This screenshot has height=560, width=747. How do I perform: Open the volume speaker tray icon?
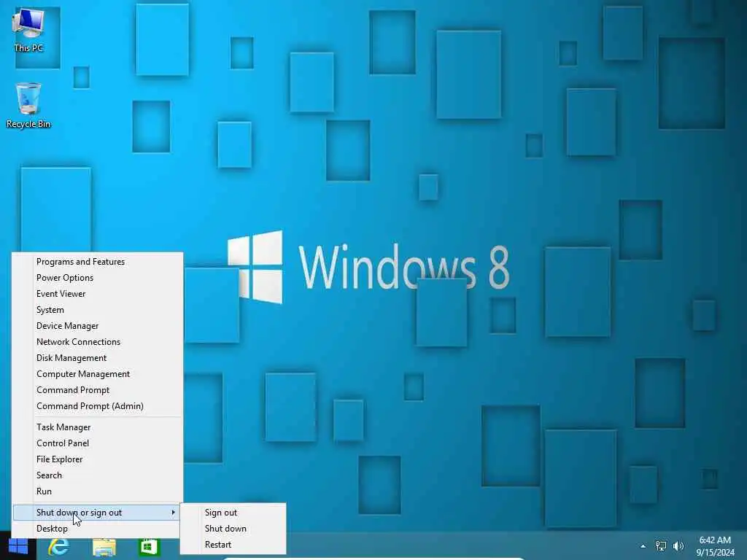point(678,545)
